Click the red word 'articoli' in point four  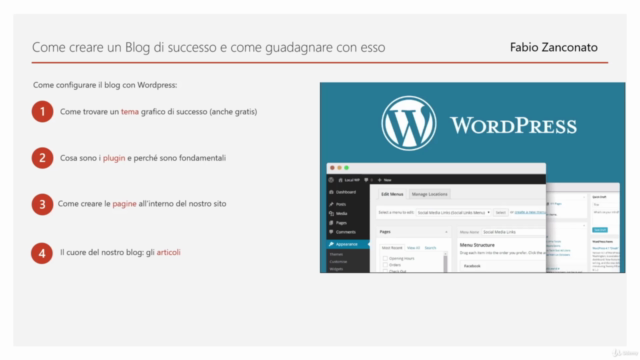click(169, 252)
